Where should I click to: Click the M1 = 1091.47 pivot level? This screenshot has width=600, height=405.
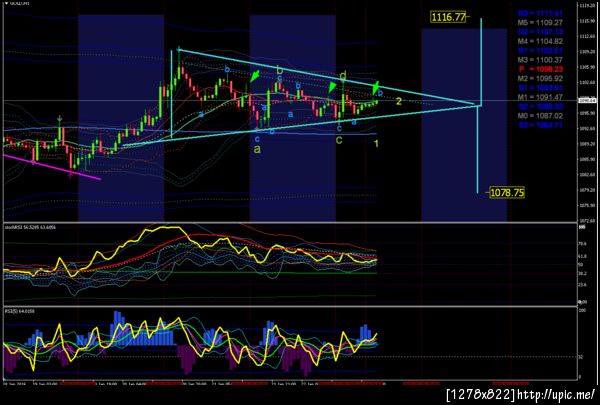coord(540,98)
